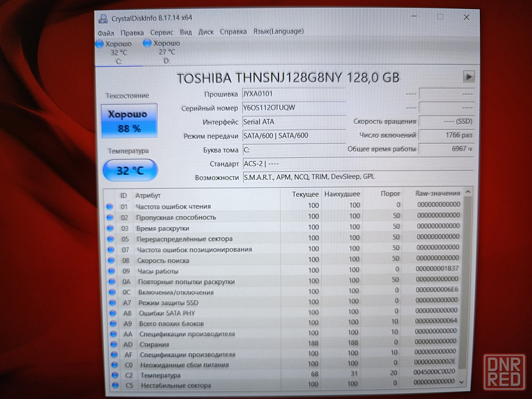Click the status icon for attribute C2
This screenshot has height=399, width=532.
(x=115, y=375)
